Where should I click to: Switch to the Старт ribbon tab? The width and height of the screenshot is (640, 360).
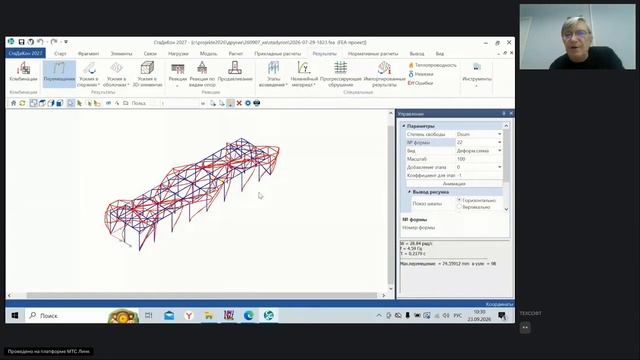(60, 53)
